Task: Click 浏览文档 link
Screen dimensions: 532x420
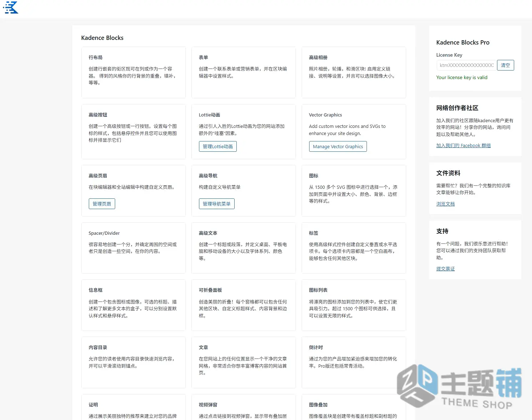Action: click(445, 204)
